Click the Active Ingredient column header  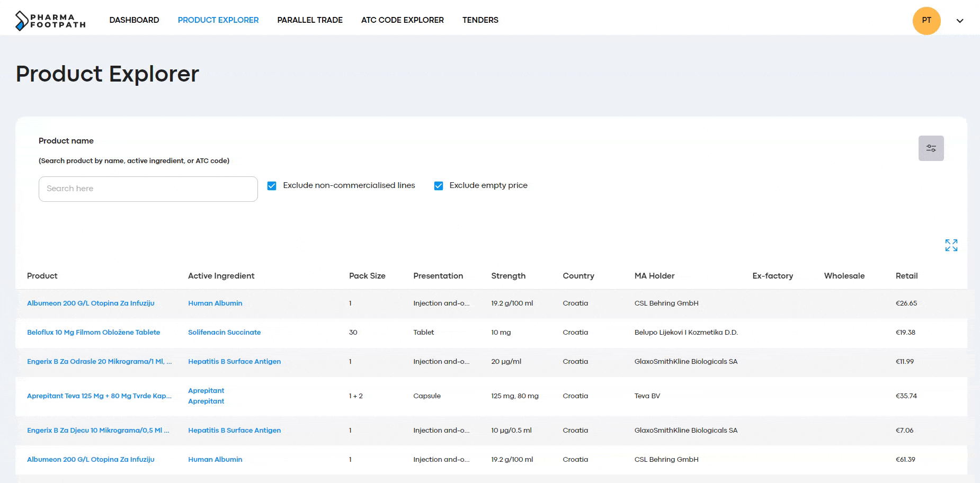[221, 276]
